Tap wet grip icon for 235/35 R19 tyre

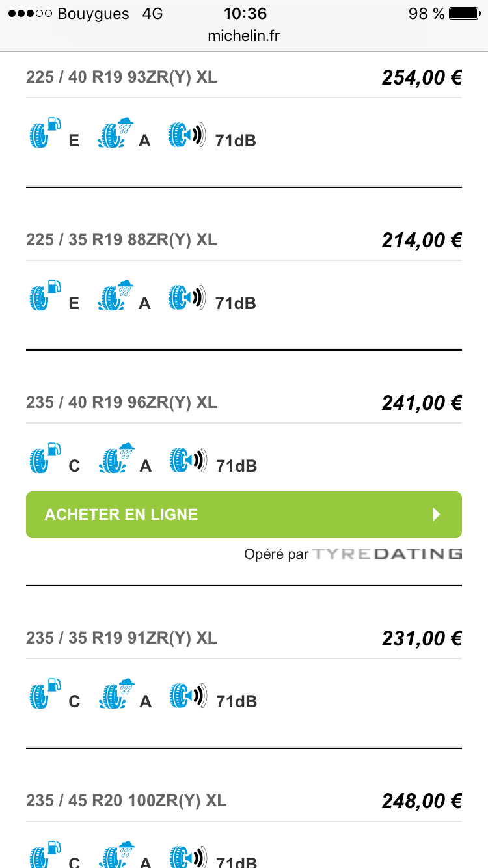coord(116,694)
